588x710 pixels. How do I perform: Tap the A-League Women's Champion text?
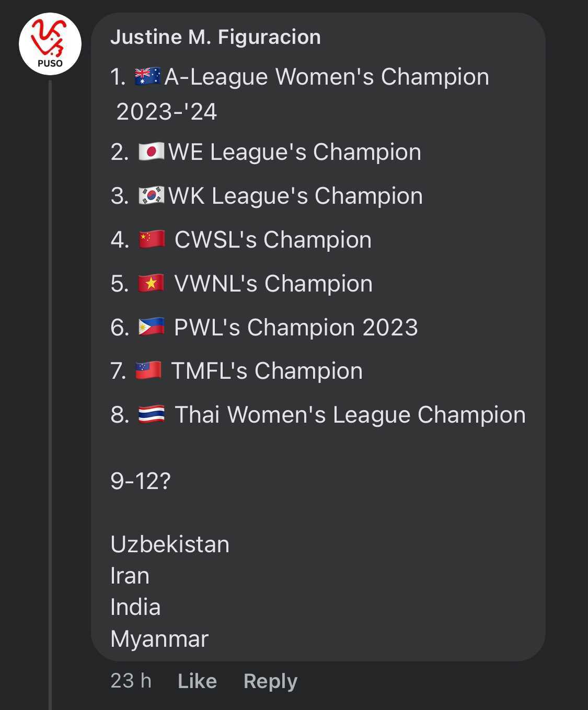(327, 77)
